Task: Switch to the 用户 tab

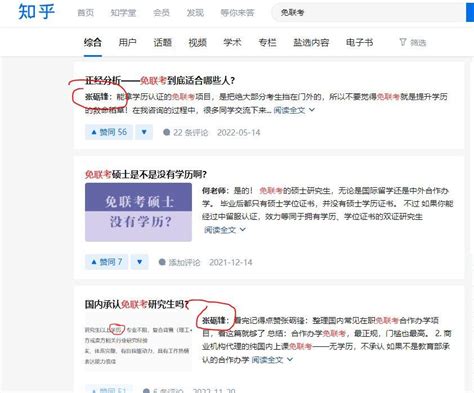Action: (128, 43)
